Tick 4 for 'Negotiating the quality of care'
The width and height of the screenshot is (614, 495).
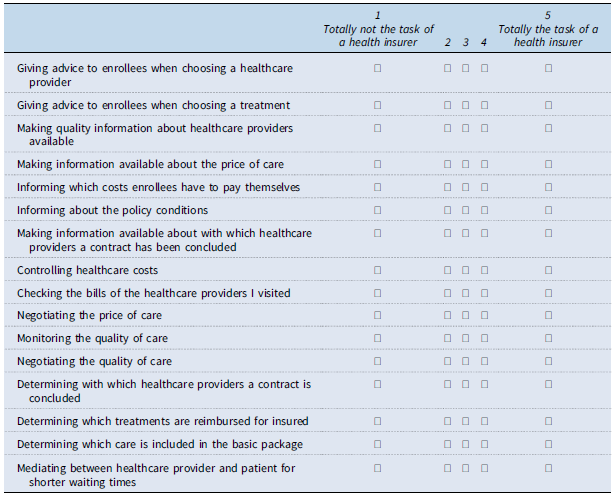(x=484, y=361)
